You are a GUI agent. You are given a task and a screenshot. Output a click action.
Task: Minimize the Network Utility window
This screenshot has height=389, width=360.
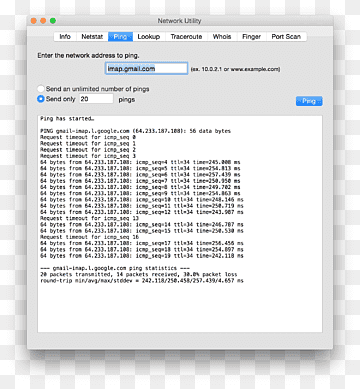43,21
